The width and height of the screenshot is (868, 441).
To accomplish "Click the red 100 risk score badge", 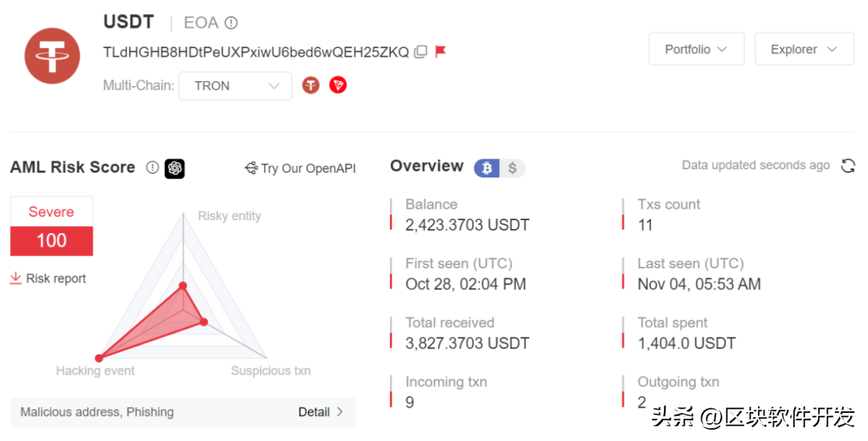I will pyautogui.click(x=51, y=241).
